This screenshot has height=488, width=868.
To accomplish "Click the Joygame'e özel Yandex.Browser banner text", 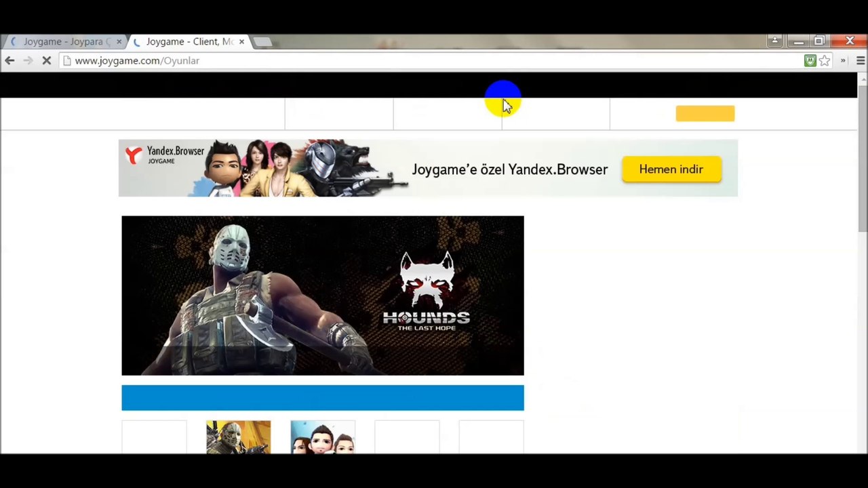I will click(510, 169).
